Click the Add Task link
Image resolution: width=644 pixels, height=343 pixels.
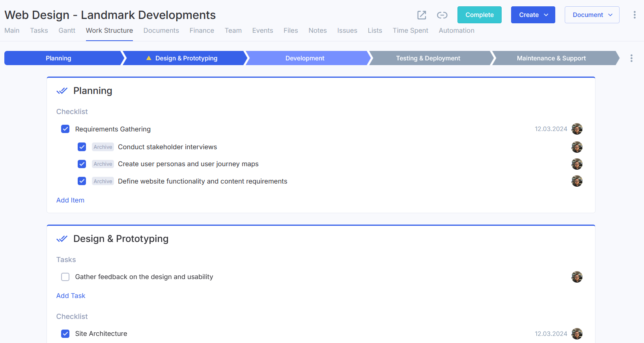71,296
